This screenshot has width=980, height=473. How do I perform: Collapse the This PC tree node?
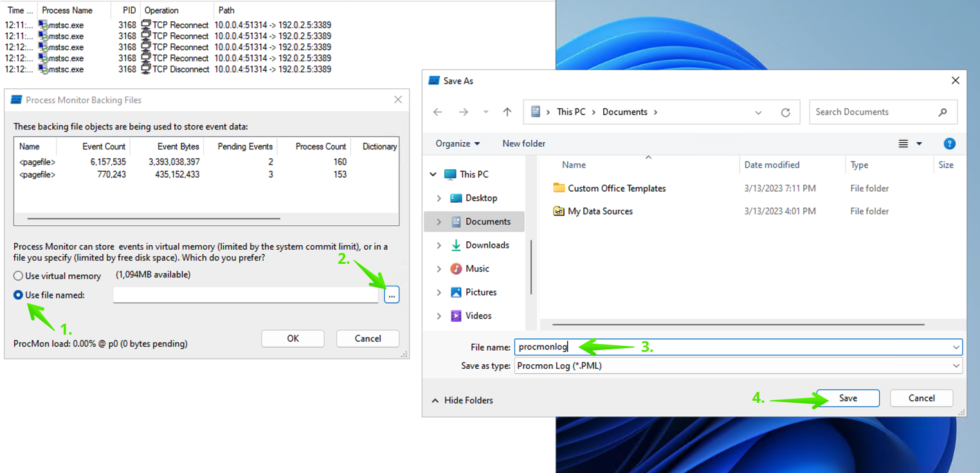pos(433,174)
